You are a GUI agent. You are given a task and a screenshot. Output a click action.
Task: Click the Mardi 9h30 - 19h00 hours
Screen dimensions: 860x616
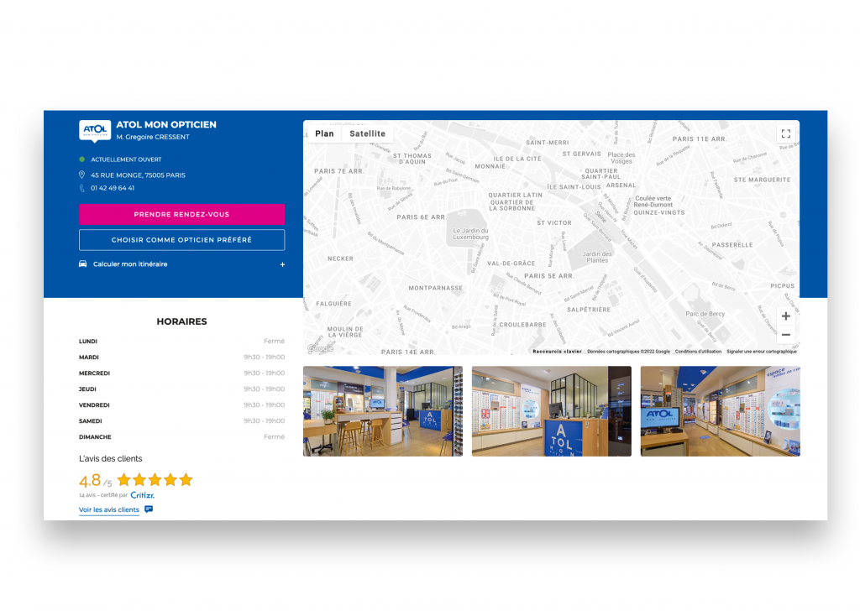pos(265,357)
